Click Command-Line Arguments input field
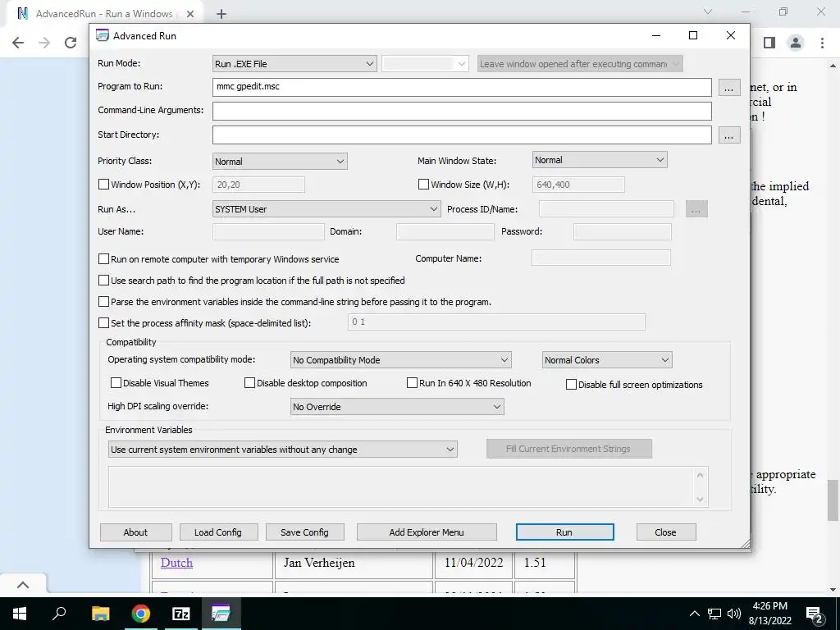This screenshot has height=630, width=840. click(462, 112)
